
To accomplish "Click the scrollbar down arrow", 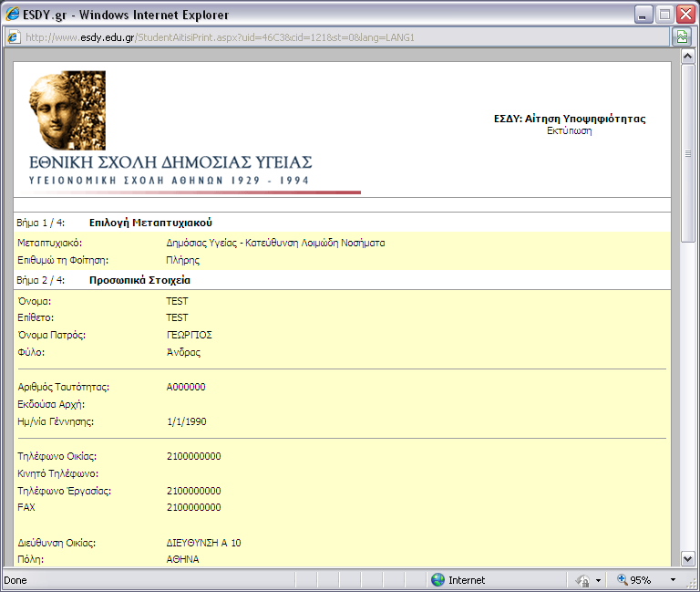I will tap(687, 558).
